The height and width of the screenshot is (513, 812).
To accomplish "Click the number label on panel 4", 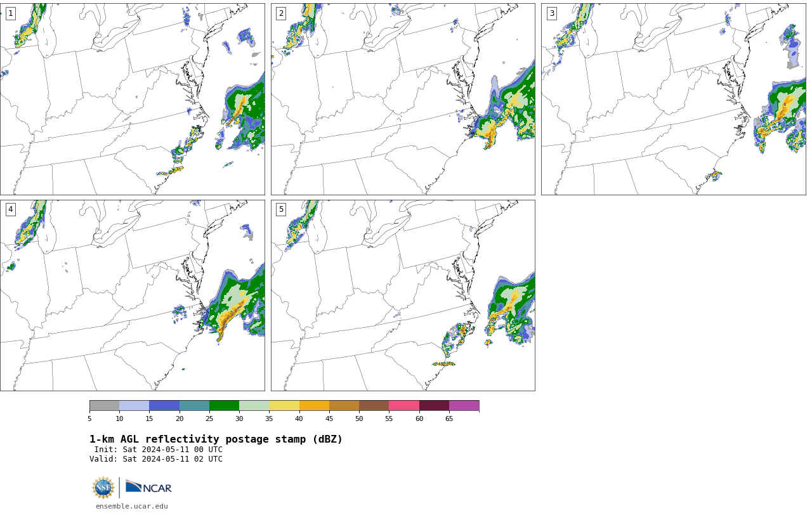I will pos(10,209).
